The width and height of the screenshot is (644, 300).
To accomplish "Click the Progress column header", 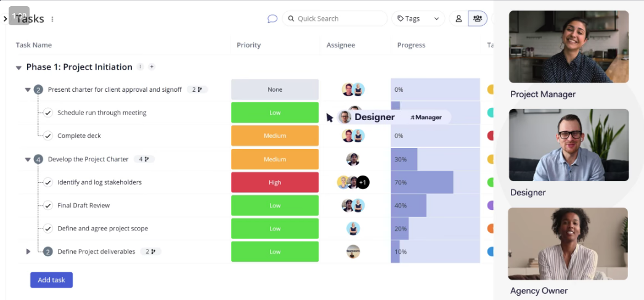I will click(x=411, y=45).
